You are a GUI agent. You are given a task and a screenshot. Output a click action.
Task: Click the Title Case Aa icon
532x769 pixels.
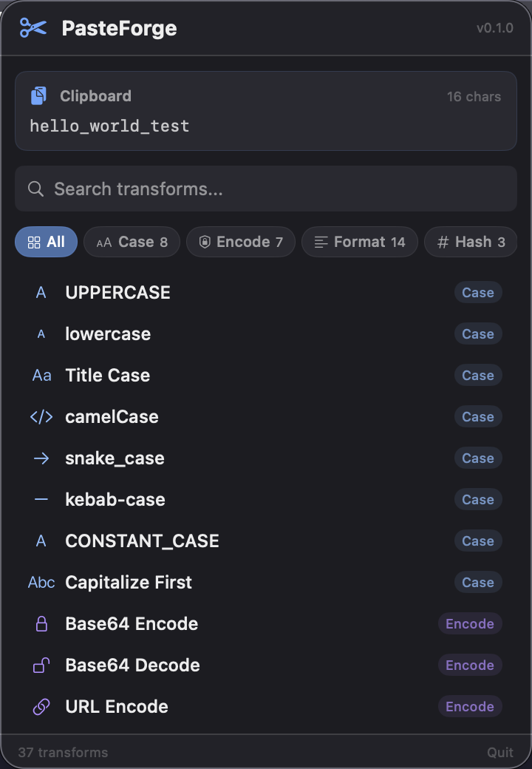41,375
